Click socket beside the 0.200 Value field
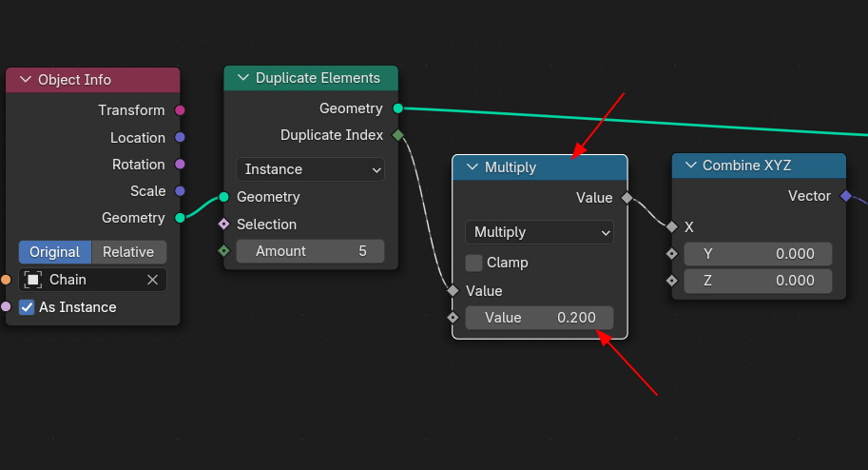This screenshot has height=470, width=868. tap(453, 318)
